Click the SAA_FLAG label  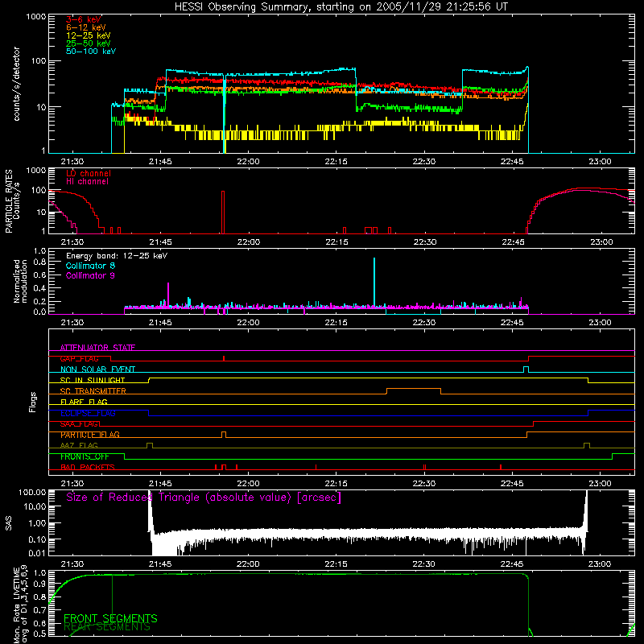point(79,424)
